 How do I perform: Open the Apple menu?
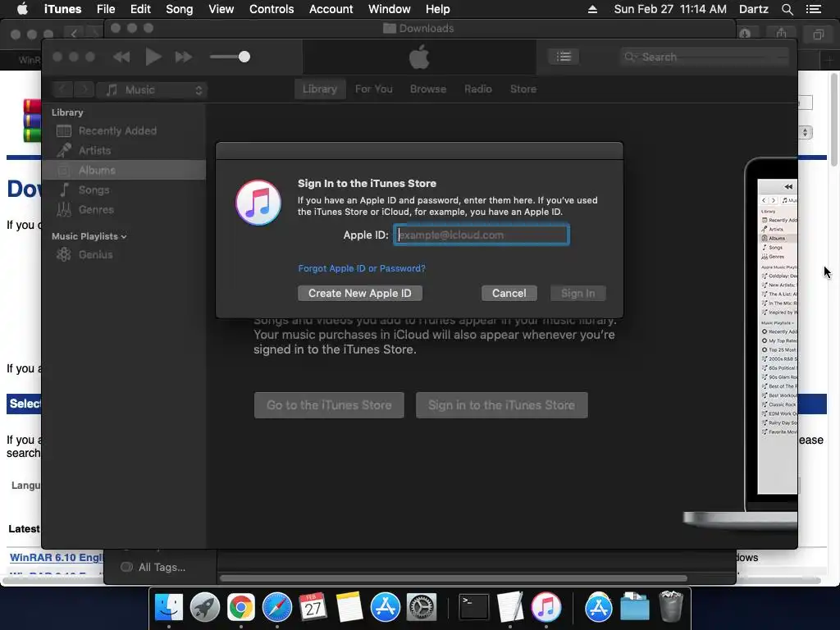point(22,9)
